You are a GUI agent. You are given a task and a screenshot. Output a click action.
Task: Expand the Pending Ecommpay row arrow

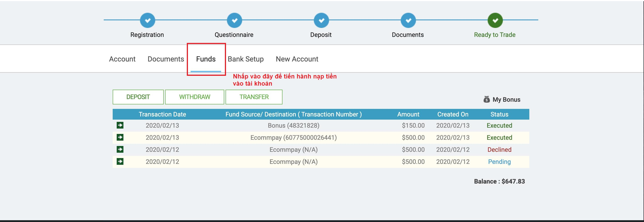tap(120, 161)
